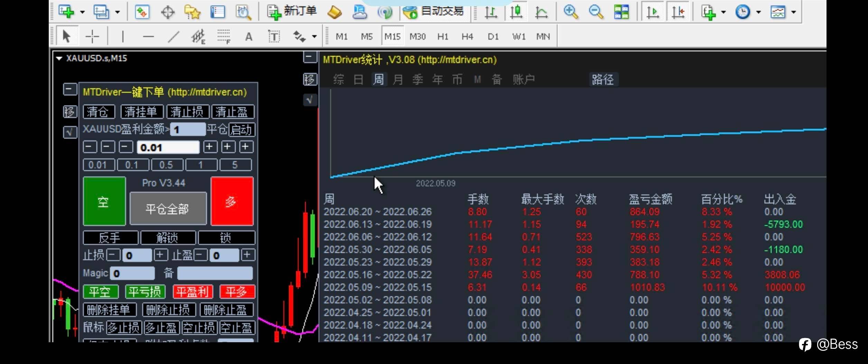868x364 pixels.
Task: Click the 清仓 button
Action: pyautogui.click(x=99, y=112)
